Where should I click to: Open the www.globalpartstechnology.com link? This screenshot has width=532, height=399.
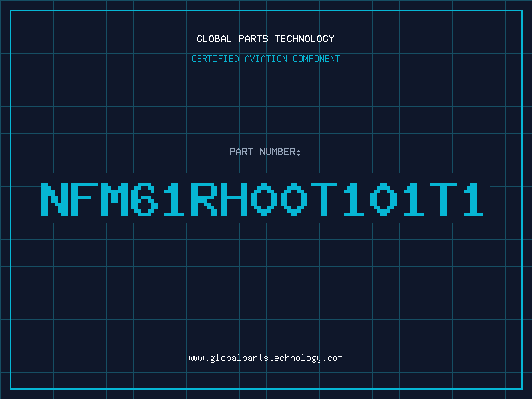click(265, 358)
